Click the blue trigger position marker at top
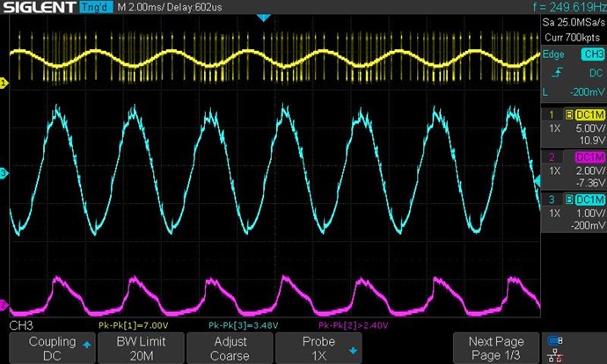This screenshot has width=607, height=364. [264, 18]
